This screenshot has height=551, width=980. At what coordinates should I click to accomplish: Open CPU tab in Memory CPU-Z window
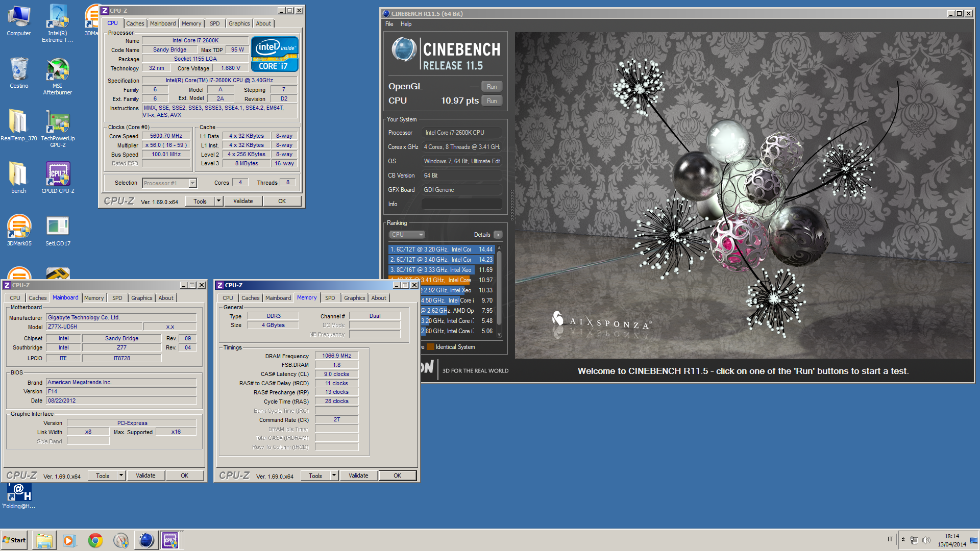pyautogui.click(x=228, y=298)
